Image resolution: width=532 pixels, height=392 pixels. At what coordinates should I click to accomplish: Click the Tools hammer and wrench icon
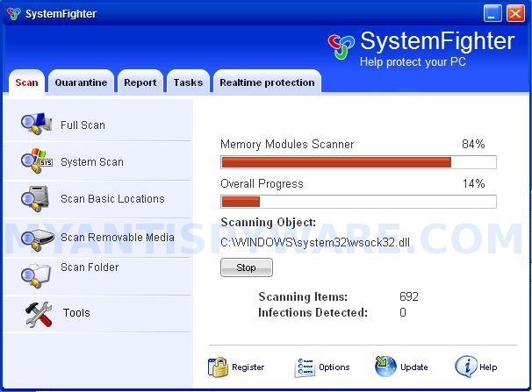[x=39, y=315]
